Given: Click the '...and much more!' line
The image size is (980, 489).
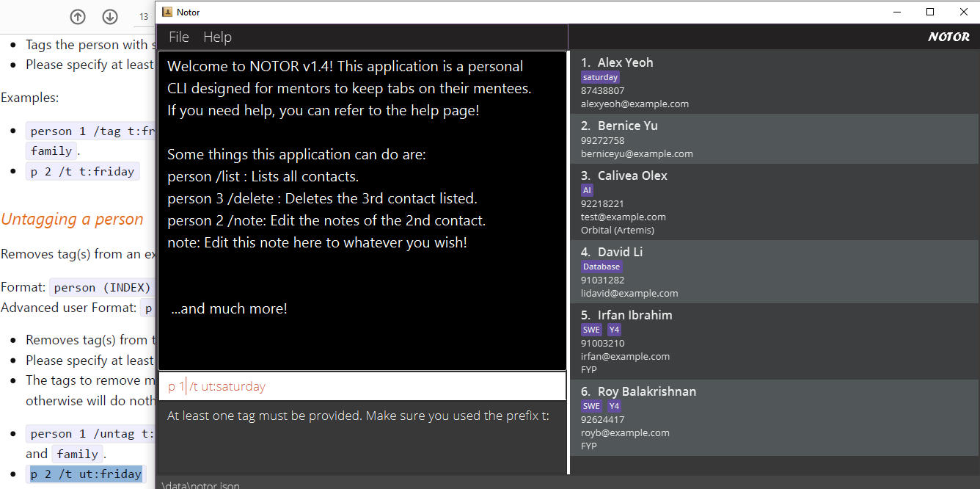Looking at the screenshot, I should (x=229, y=308).
